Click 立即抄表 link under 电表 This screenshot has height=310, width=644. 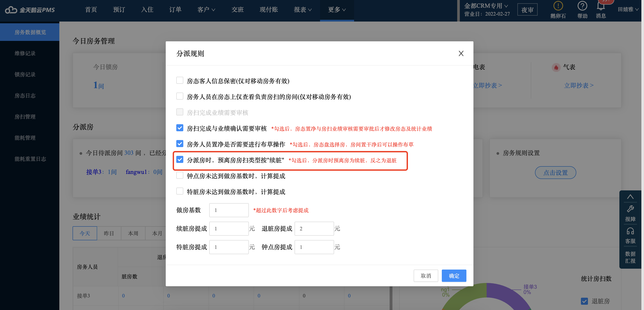coord(488,86)
